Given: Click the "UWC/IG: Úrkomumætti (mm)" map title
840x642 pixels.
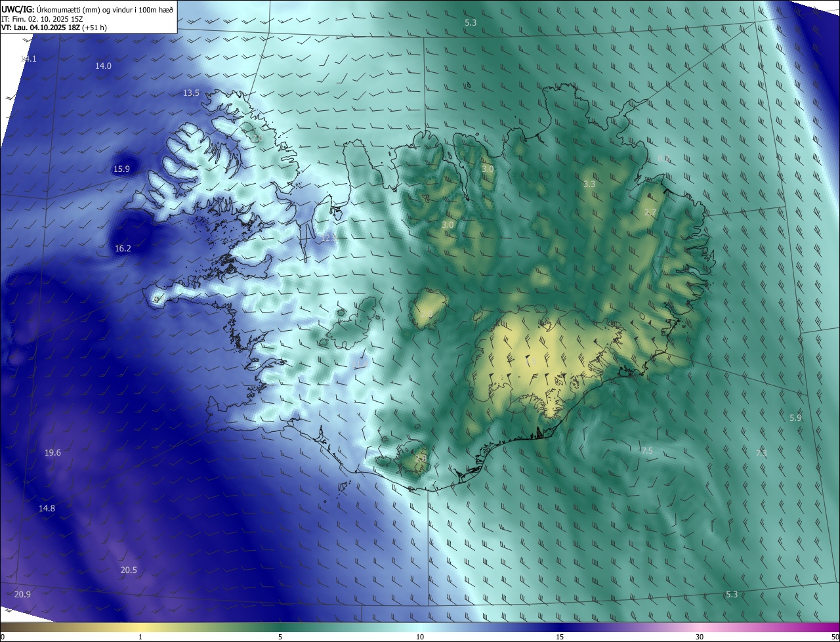Looking at the screenshot, I should tap(88, 9).
